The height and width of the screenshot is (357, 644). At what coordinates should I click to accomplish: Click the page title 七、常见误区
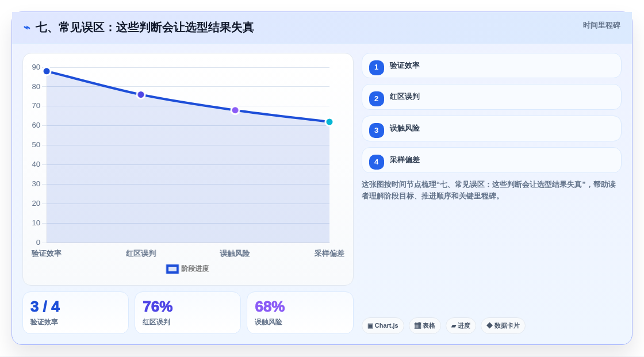(144, 28)
